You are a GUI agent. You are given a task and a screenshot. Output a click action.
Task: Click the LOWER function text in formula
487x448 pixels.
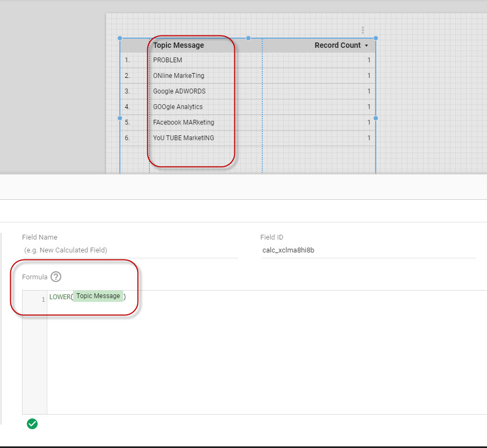click(x=60, y=297)
